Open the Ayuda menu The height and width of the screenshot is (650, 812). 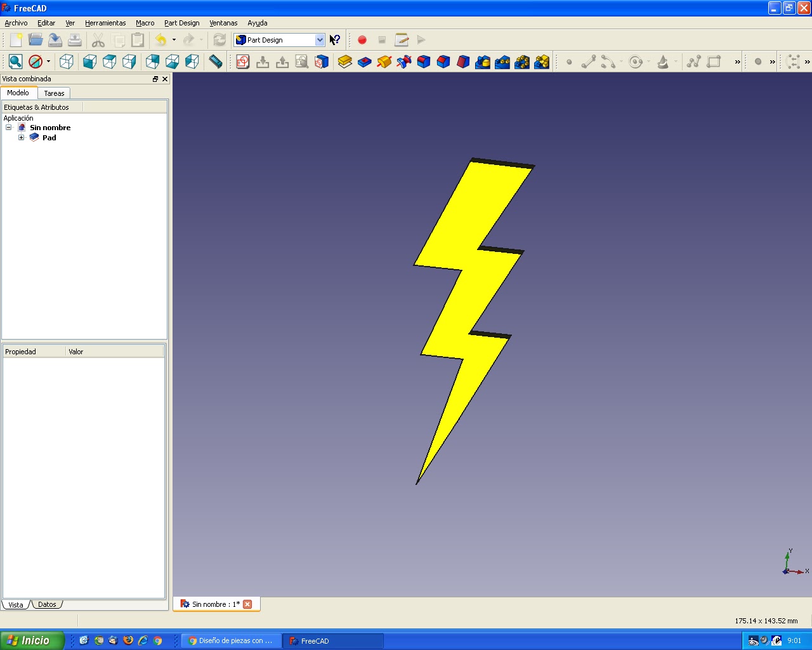[x=257, y=23]
